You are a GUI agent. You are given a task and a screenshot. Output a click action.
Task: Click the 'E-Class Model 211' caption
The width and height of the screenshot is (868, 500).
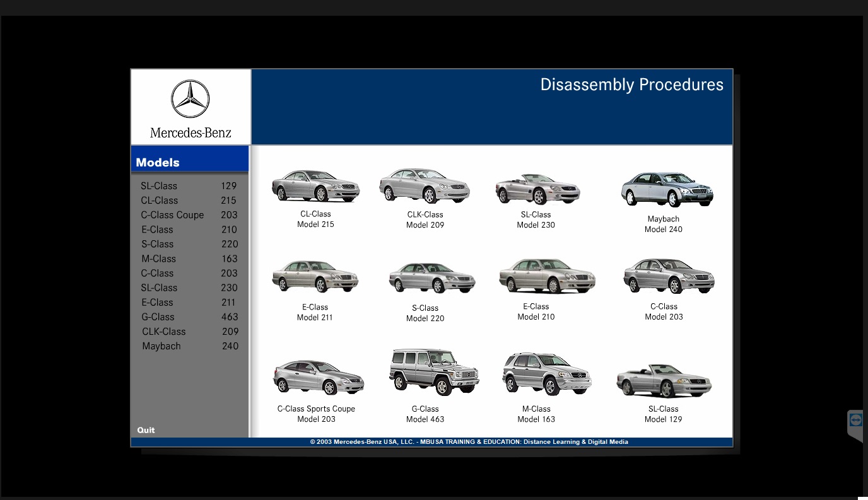tap(315, 313)
